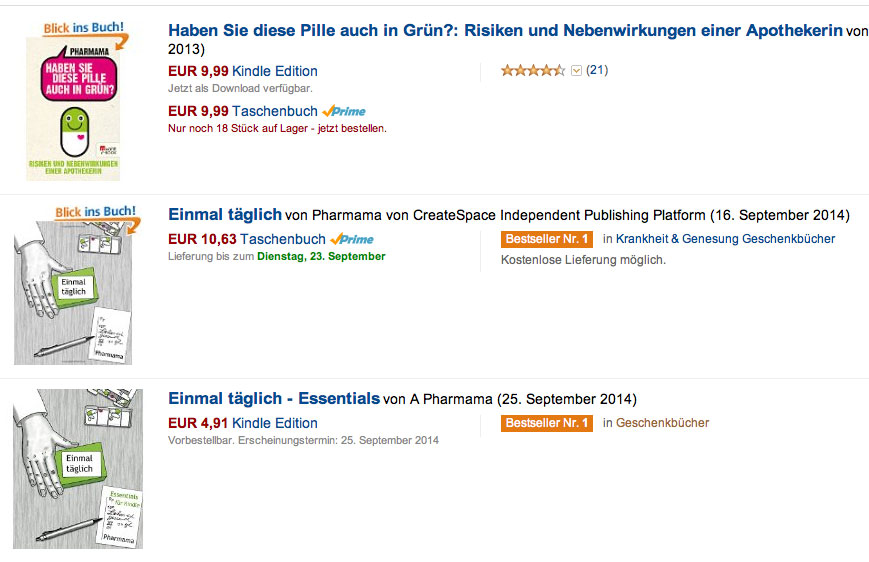Click Blick ins Buch badge above Einmal täglich cover
869x562 pixels.
click(98, 213)
